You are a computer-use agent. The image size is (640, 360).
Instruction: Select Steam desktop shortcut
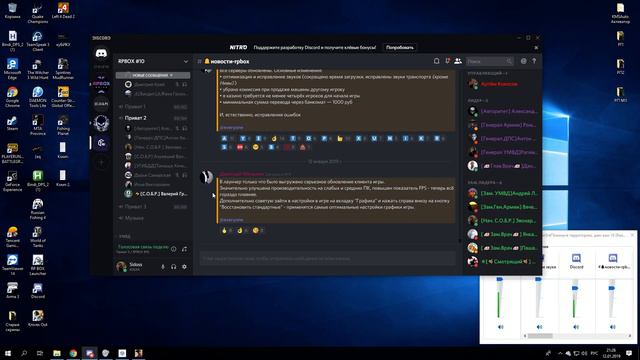click(x=12, y=123)
